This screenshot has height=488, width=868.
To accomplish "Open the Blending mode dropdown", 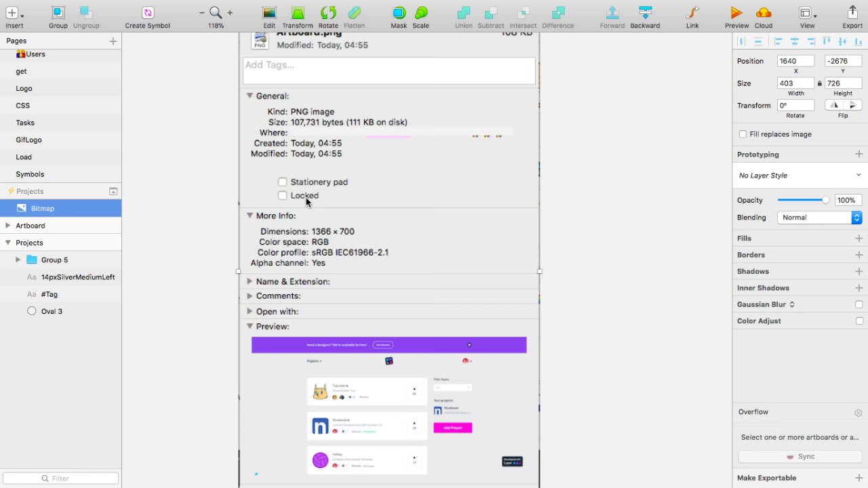I will 819,218.
